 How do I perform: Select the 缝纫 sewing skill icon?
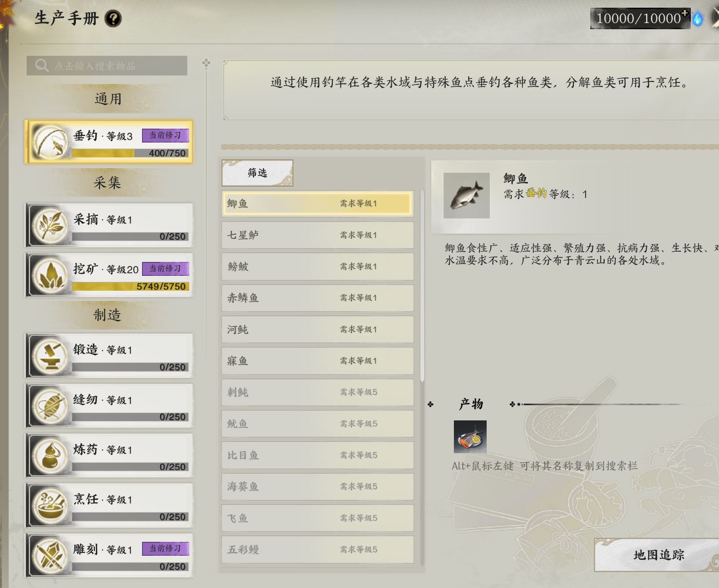(x=50, y=405)
